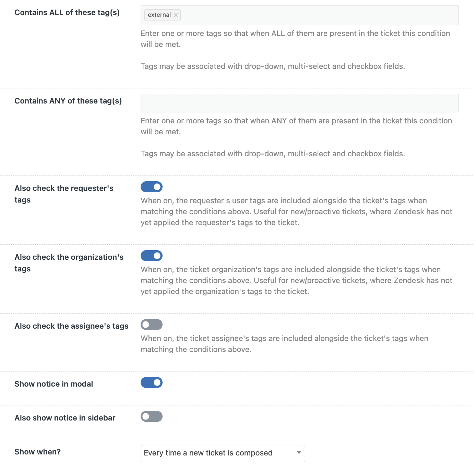Click the Show notice in modal label
This screenshot has height=475, width=476.
pyautogui.click(x=54, y=384)
